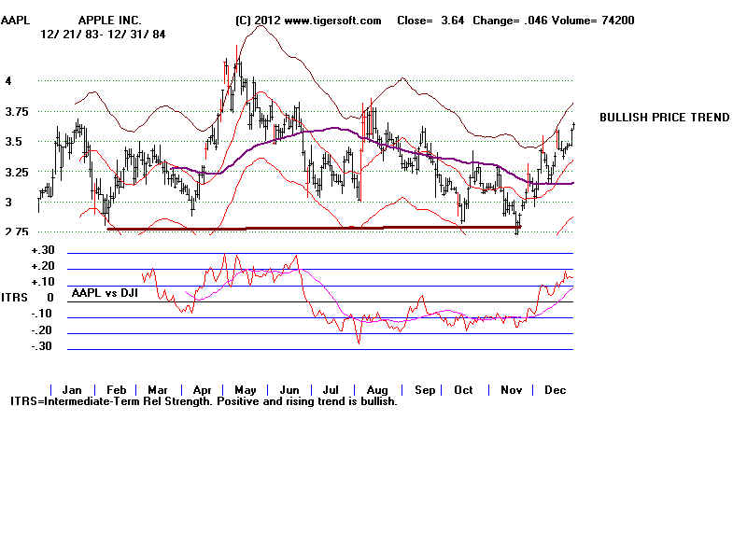Click the -.30 ITRS scale label

click(42, 346)
